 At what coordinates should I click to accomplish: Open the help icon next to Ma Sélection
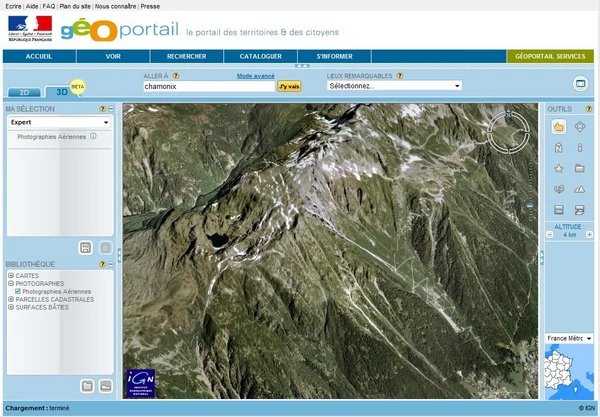pos(102,109)
